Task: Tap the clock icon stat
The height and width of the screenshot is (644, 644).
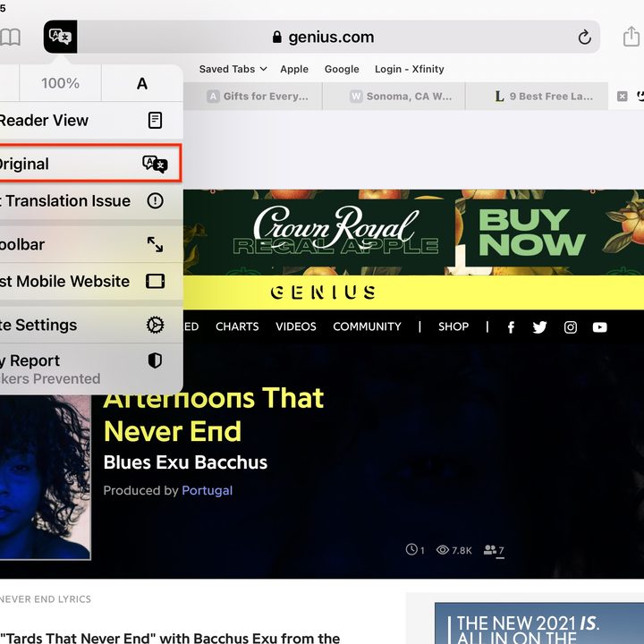Action: click(x=411, y=549)
